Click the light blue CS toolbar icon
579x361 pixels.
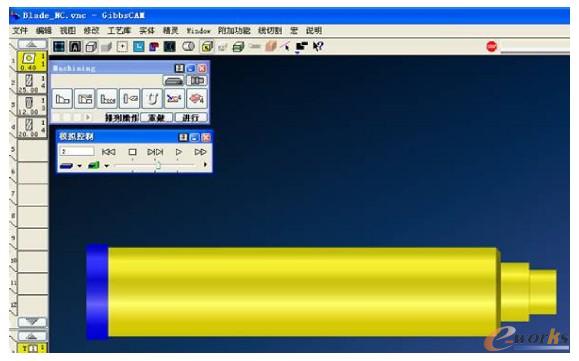point(138,47)
